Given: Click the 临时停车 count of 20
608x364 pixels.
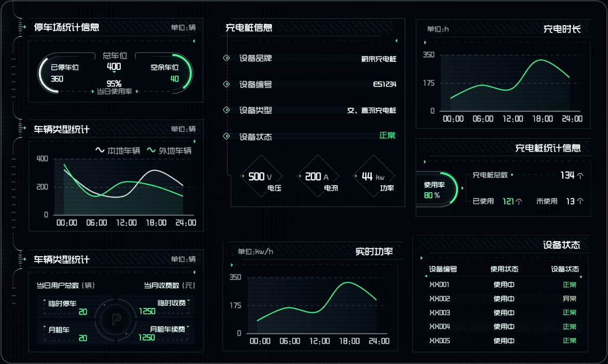Looking at the screenshot, I should pyautogui.click(x=83, y=312).
